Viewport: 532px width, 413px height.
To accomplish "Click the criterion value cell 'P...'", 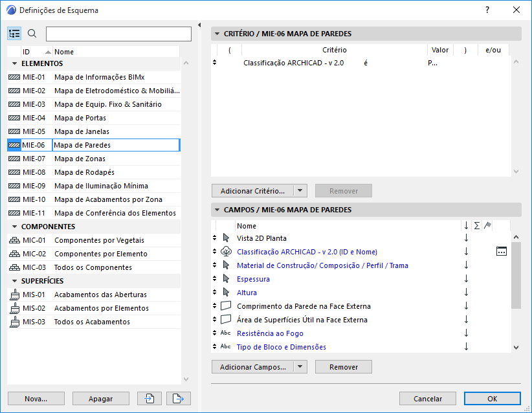I will point(432,63).
